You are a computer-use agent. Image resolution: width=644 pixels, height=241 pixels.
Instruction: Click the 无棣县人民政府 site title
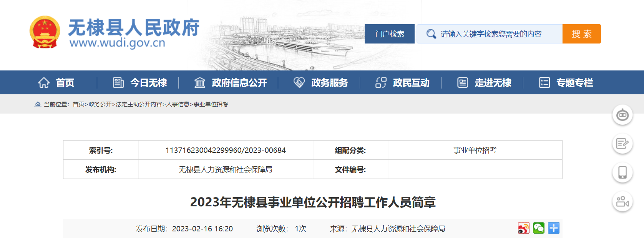[134, 27]
